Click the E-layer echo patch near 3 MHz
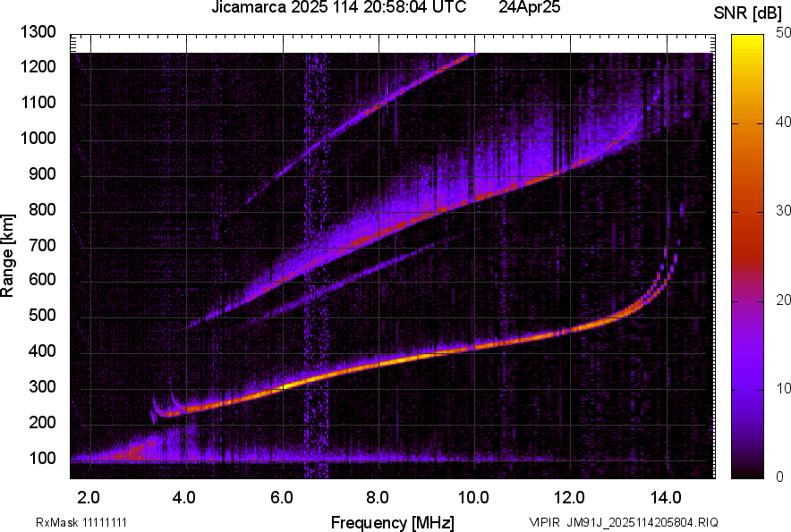This screenshot has width=791, height=532. click(132, 451)
